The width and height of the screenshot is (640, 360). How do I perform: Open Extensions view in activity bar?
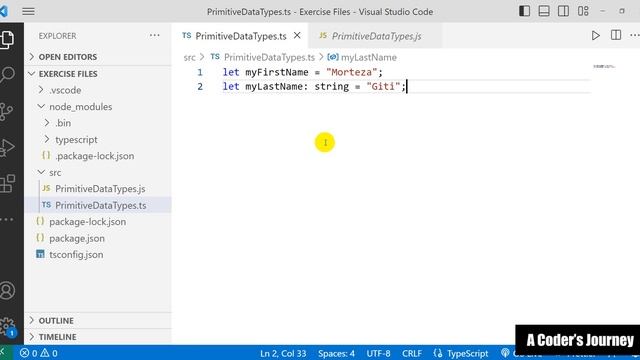pyautogui.click(x=7, y=184)
